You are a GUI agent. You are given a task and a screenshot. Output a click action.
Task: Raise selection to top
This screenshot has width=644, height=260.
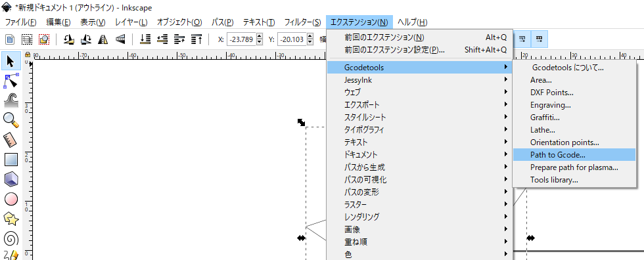[196, 39]
